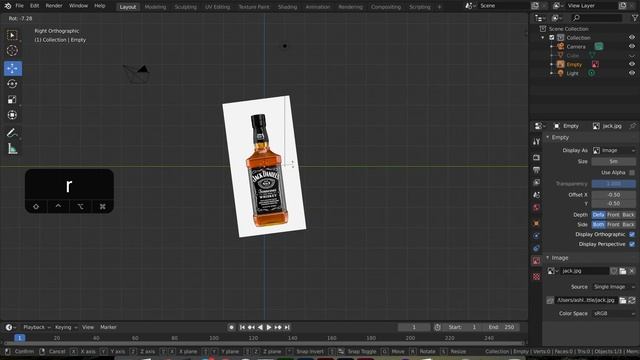640x360 pixels.
Task: Collapse the Collection tree in outliner
Action: 543,38
